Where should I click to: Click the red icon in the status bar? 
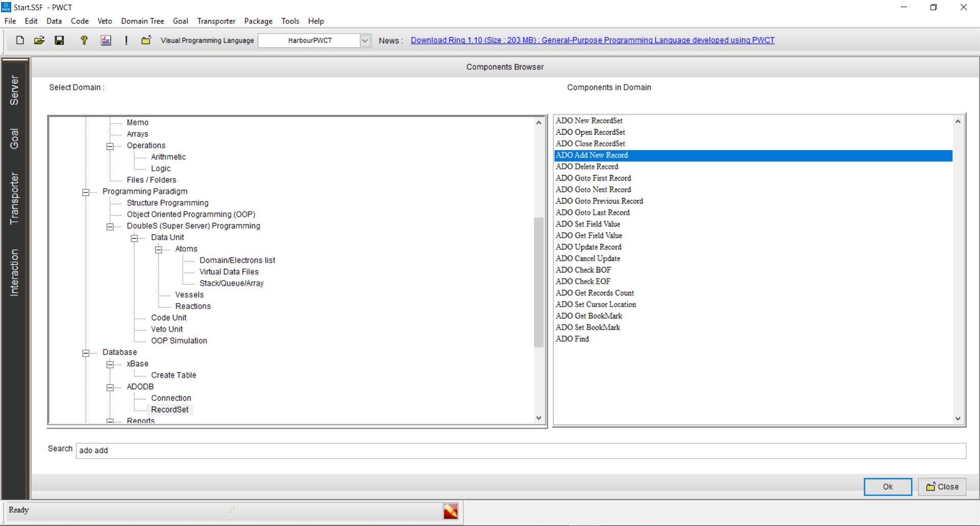click(451, 511)
